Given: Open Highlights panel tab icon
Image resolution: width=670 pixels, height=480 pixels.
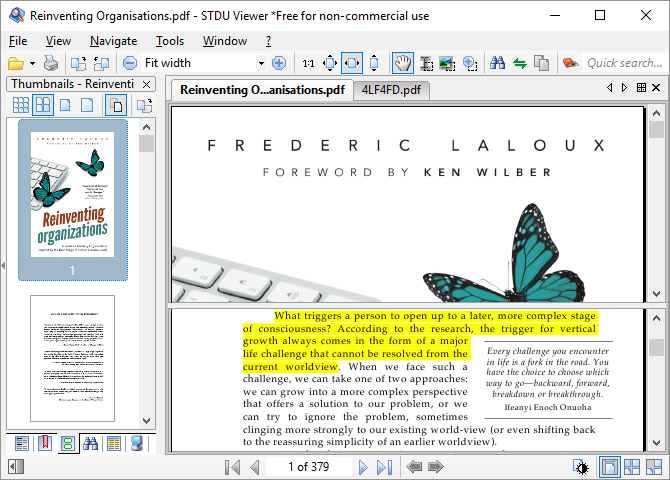Looking at the screenshot, I should click(x=114, y=443).
